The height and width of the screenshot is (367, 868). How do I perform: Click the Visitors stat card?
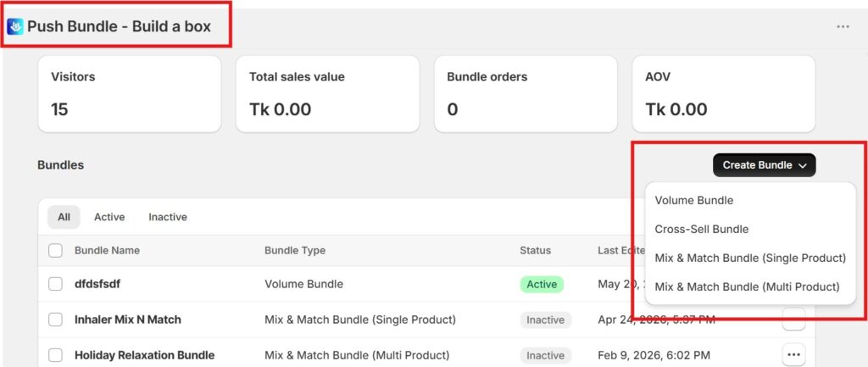tap(130, 93)
